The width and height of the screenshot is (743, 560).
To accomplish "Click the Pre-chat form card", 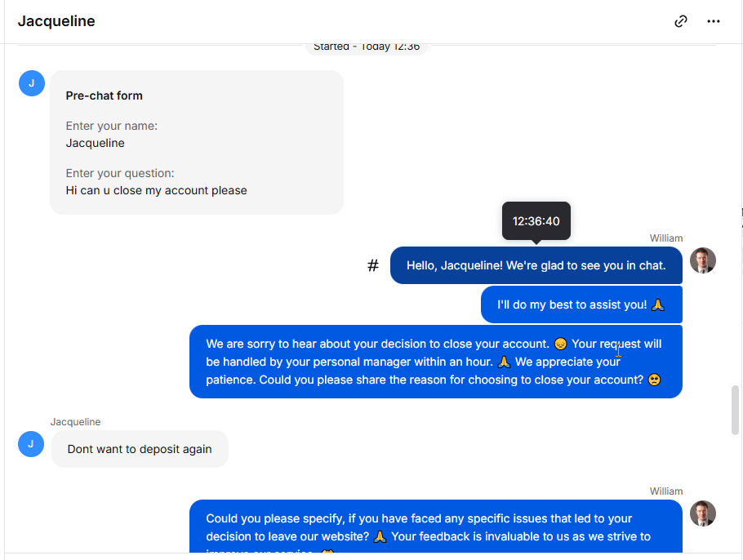I will coord(197,143).
